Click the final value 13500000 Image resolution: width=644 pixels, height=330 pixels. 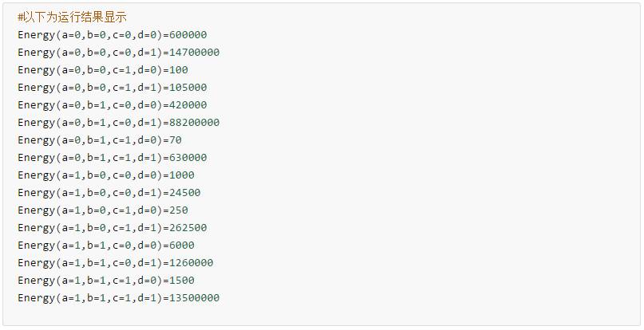(194, 298)
